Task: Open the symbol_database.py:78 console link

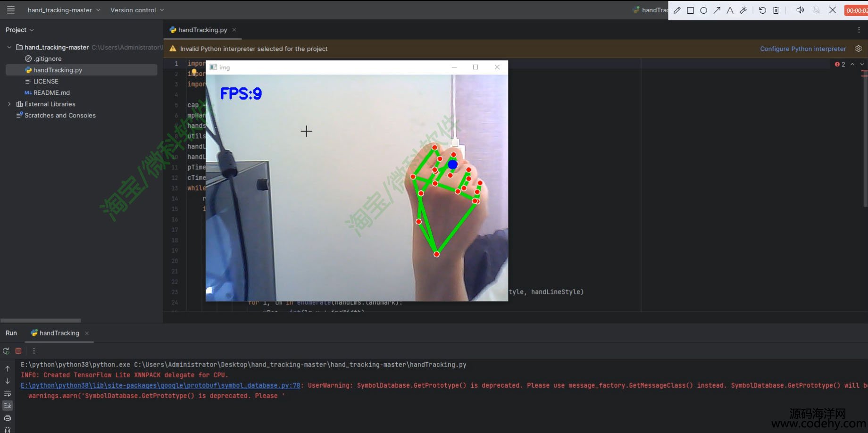Action: tap(160, 385)
